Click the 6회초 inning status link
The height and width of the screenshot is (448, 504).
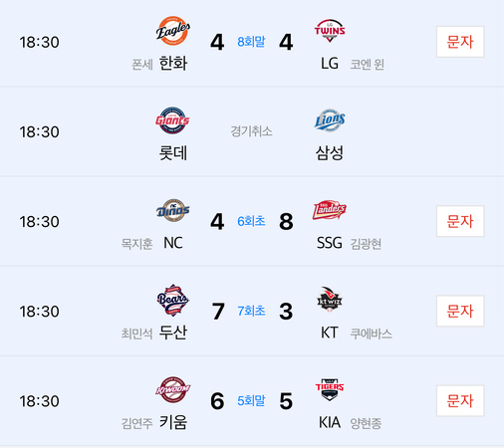(251, 221)
